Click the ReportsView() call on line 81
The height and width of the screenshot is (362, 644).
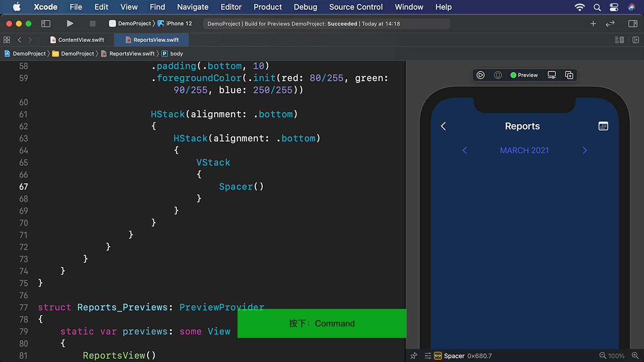[119, 355]
